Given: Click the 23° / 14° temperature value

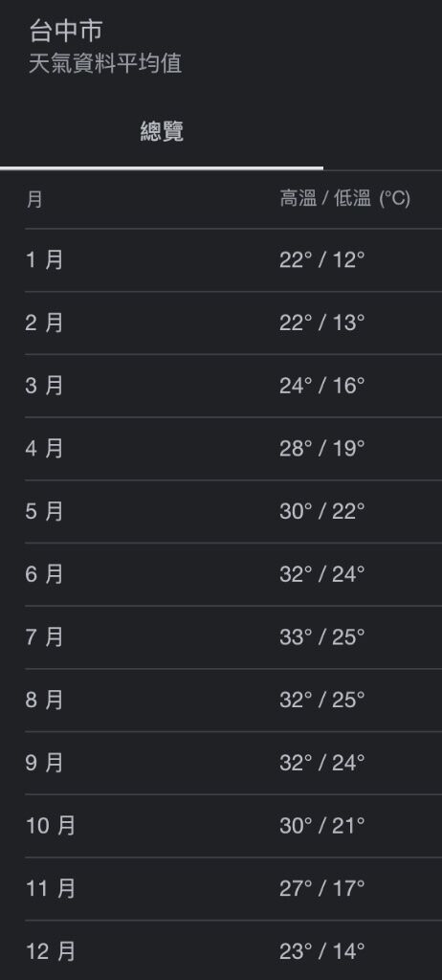Looking at the screenshot, I should (322, 952).
